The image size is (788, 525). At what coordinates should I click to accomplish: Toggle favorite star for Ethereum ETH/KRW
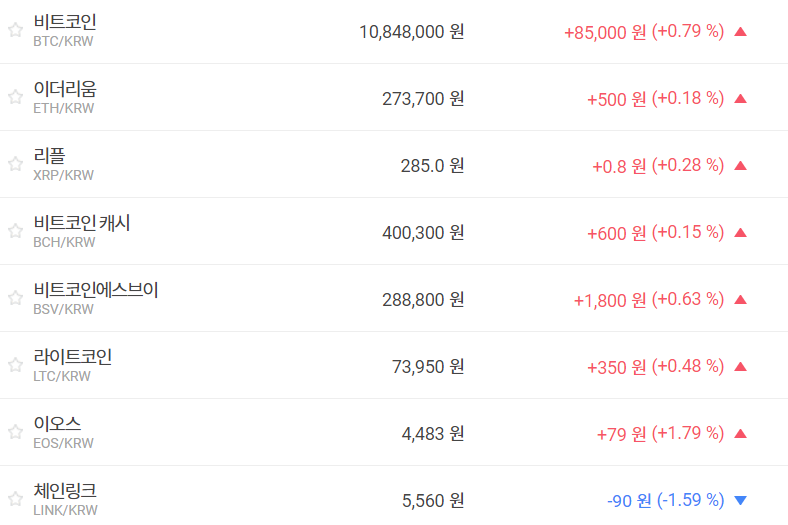tap(15, 97)
